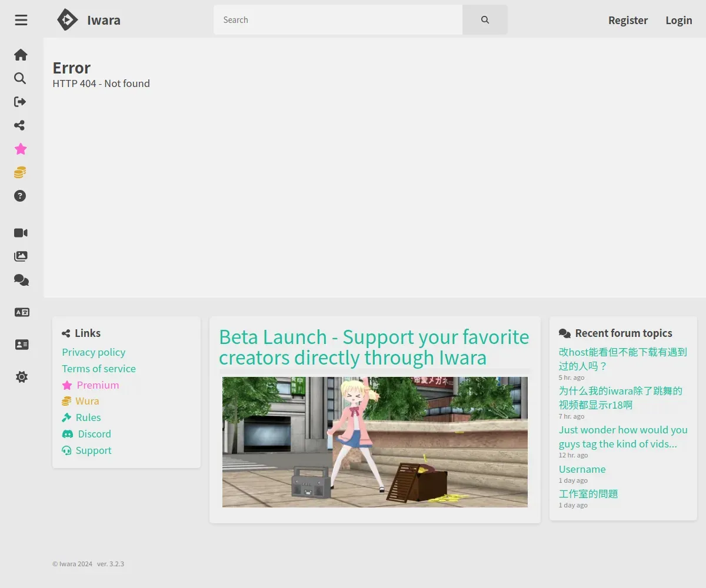The width and height of the screenshot is (706, 588).
Task: Open the Privacy policy link
Action: click(94, 352)
